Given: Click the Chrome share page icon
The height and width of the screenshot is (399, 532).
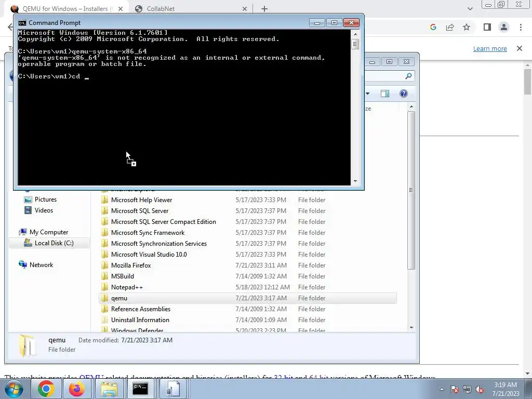Looking at the screenshot, I should click(450, 27).
